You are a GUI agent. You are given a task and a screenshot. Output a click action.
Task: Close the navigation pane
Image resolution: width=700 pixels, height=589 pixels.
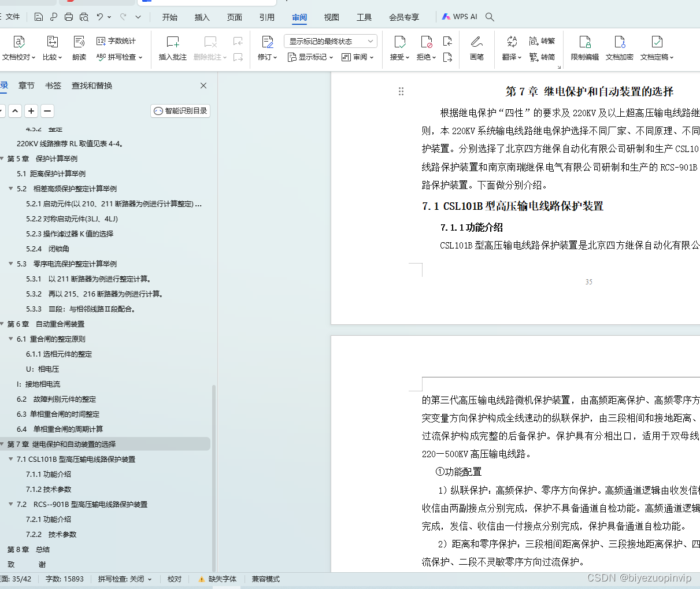(203, 86)
